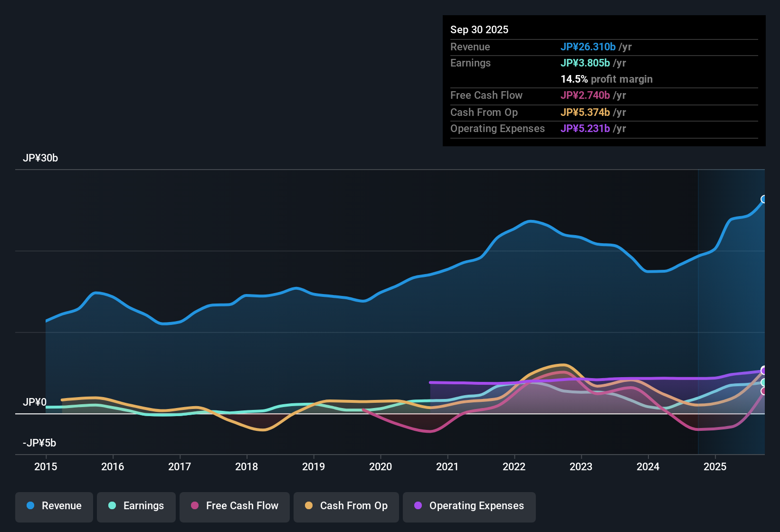Viewport: 780px width, 532px height.
Task: Click the JP¥26.310b Revenue value
Action: point(589,47)
